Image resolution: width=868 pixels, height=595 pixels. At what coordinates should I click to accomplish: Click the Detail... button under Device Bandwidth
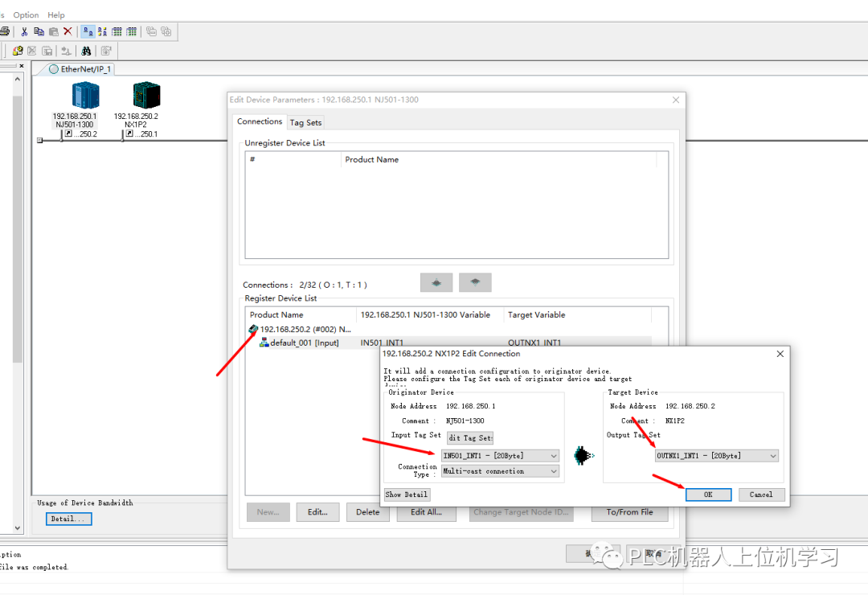[x=68, y=519]
